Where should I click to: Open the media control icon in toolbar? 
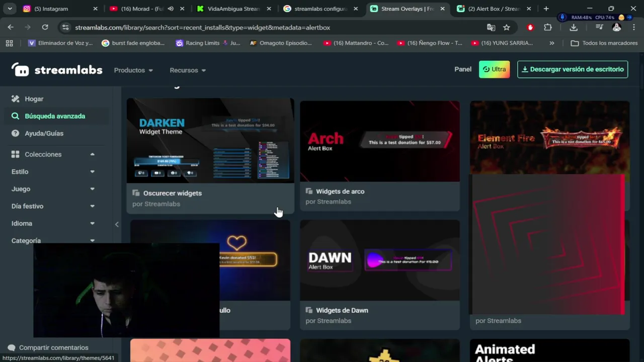(599, 27)
